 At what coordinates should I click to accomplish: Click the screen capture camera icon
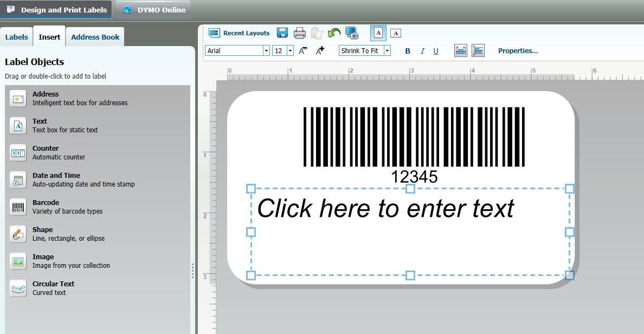pyautogui.click(x=352, y=33)
